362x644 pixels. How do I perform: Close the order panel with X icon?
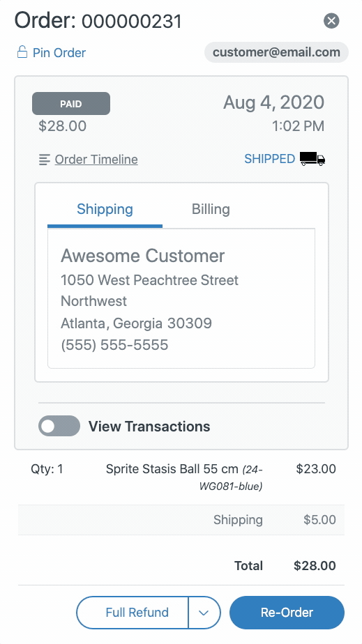coord(331,20)
